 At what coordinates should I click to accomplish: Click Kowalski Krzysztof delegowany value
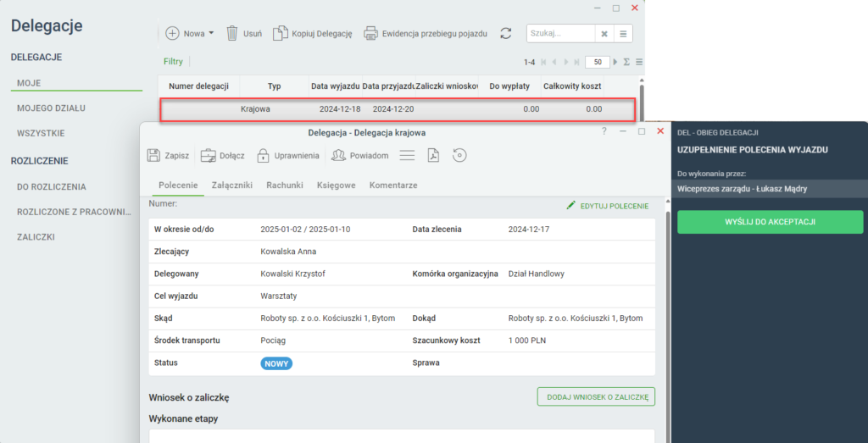click(x=292, y=274)
